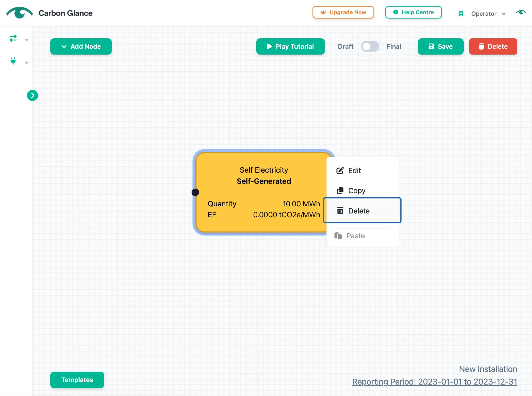Choose Copy from the context menu

pyautogui.click(x=363, y=191)
